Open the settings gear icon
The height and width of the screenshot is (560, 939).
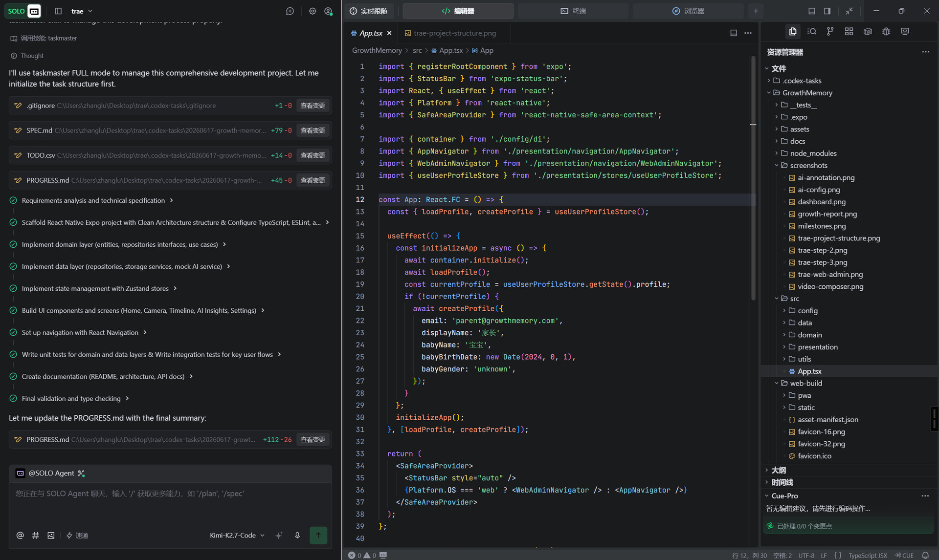[313, 11]
